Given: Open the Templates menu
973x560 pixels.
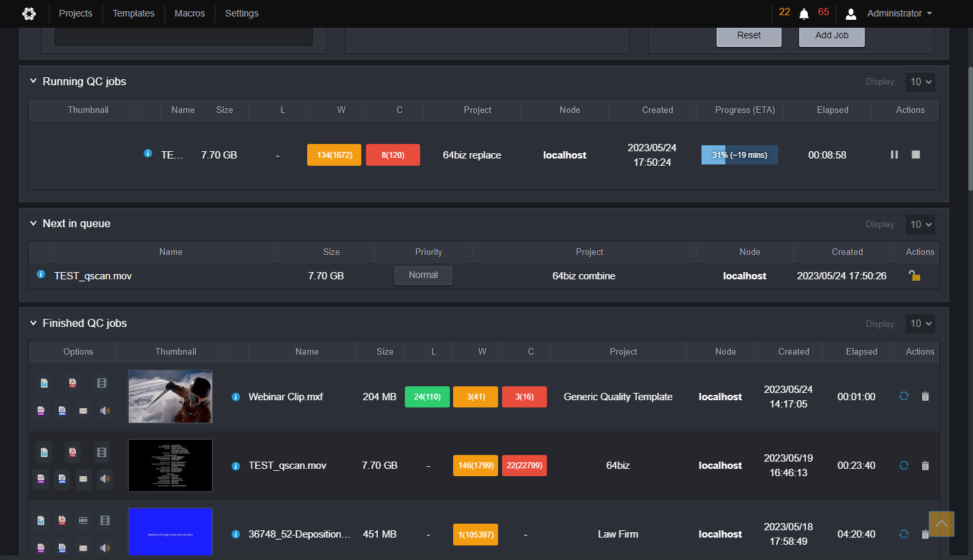Looking at the screenshot, I should coord(133,13).
